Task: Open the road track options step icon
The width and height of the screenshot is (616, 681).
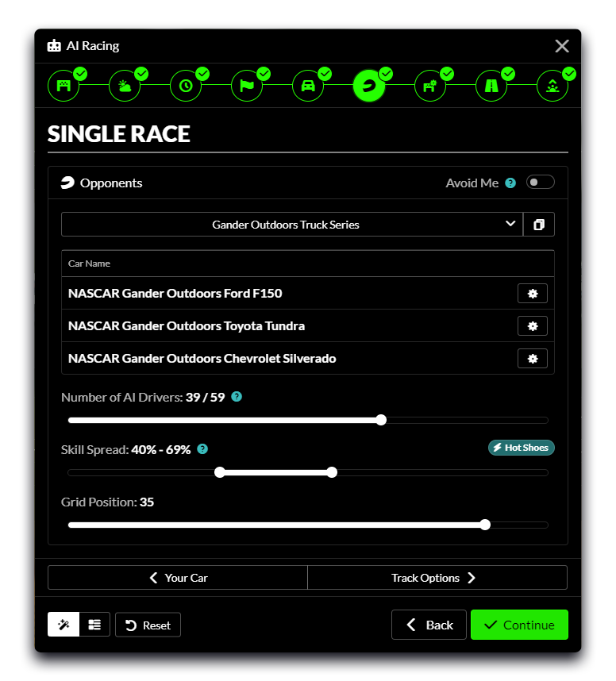Action: pos(491,86)
